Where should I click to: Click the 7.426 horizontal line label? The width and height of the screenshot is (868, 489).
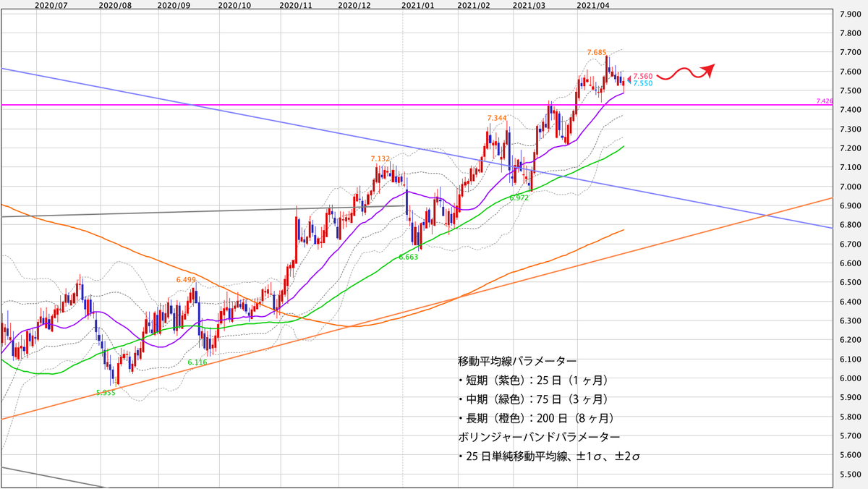coord(825,101)
